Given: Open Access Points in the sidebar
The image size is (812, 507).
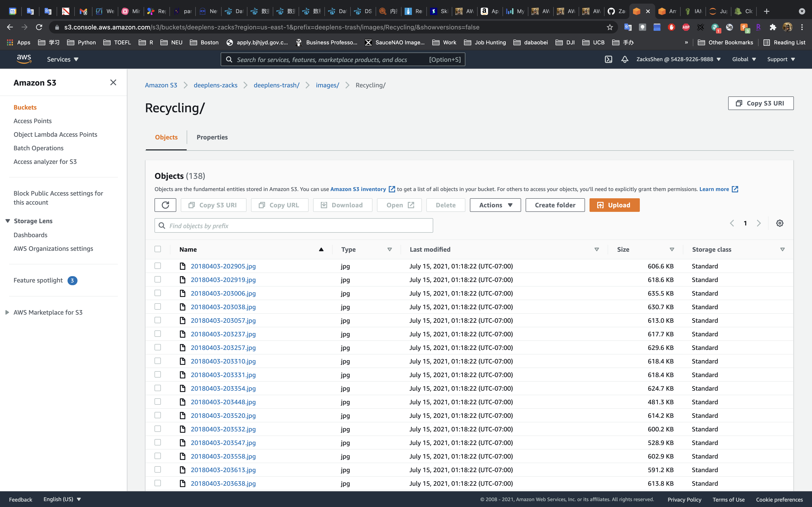Looking at the screenshot, I should coord(33,121).
